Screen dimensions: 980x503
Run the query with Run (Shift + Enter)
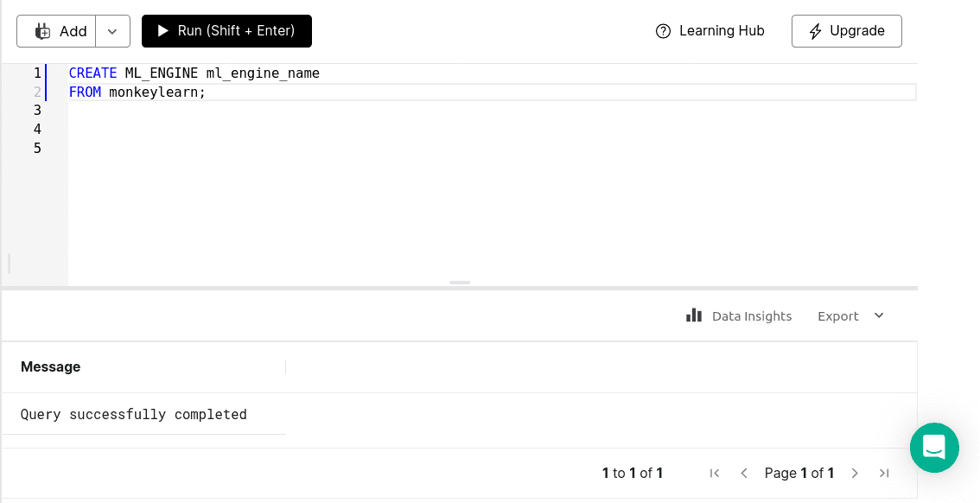coord(227,31)
